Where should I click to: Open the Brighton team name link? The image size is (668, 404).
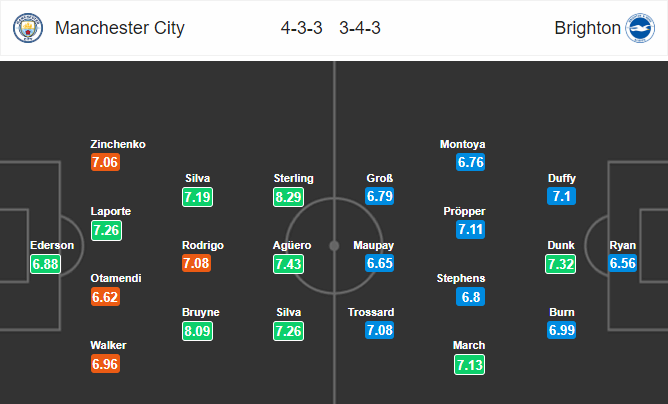pyautogui.click(x=587, y=28)
